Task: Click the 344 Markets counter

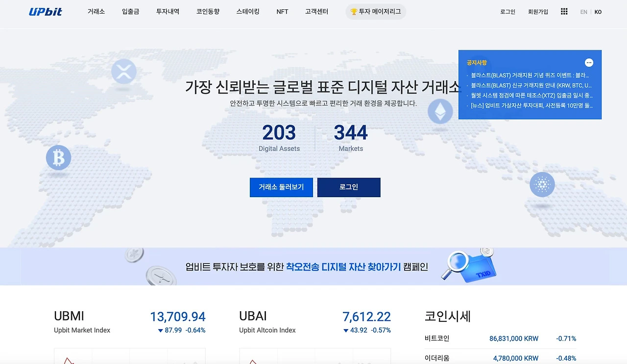Action: pyautogui.click(x=351, y=137)
